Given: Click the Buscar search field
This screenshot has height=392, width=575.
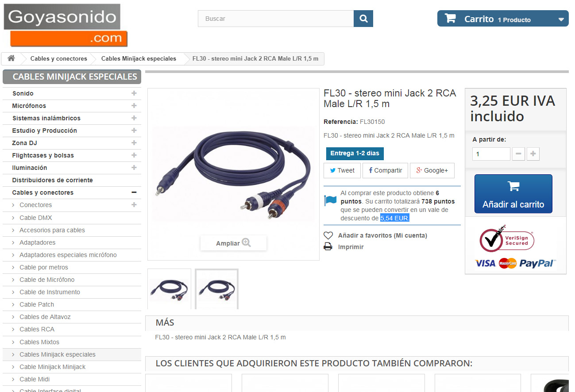Looking at the screenshot, I should click(276, 19).
